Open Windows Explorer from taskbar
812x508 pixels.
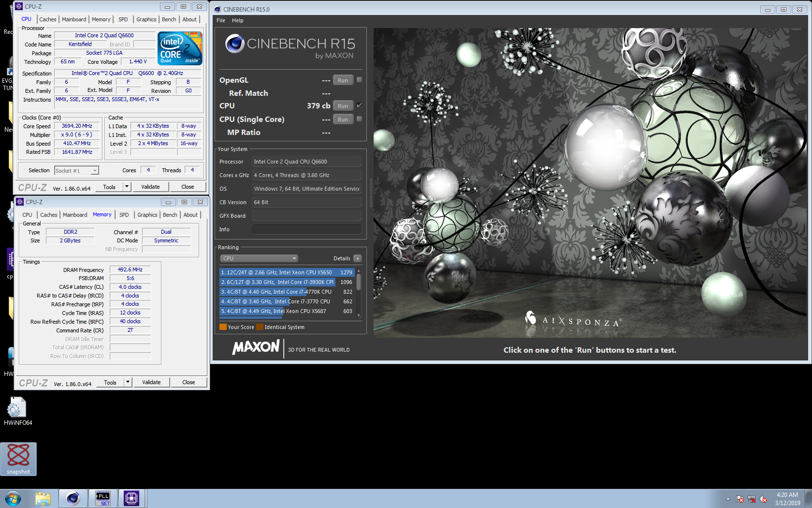coord(43,498)
